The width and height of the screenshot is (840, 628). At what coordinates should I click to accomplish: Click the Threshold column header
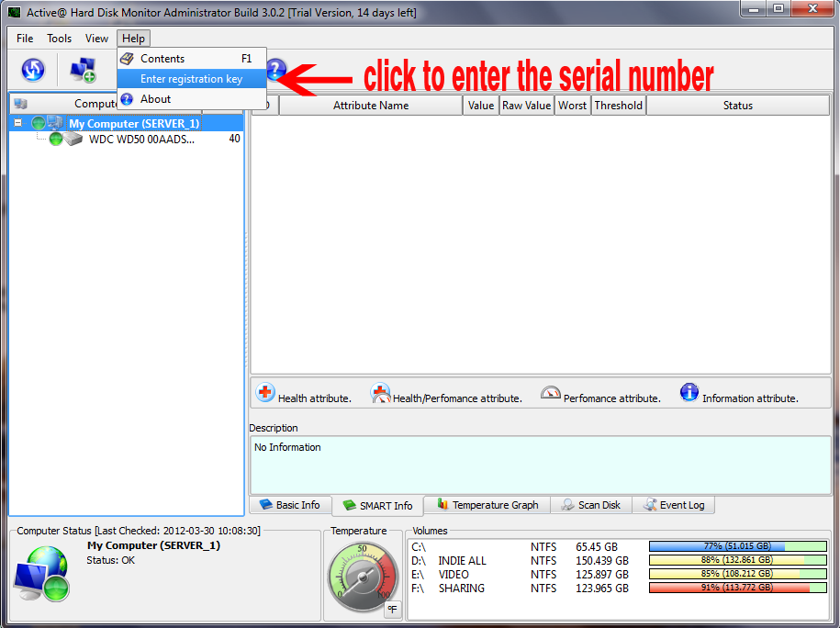pos(619,106)
